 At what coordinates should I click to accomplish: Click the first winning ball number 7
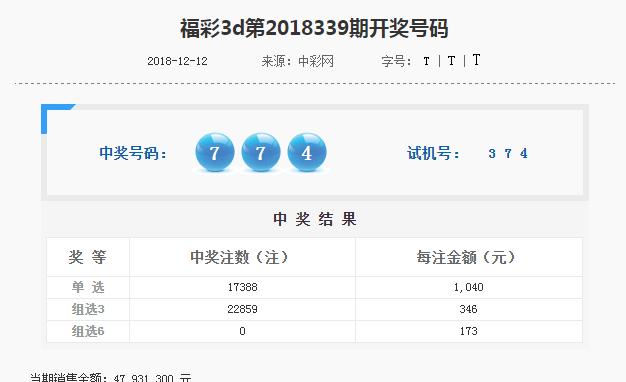coord(215,152)
